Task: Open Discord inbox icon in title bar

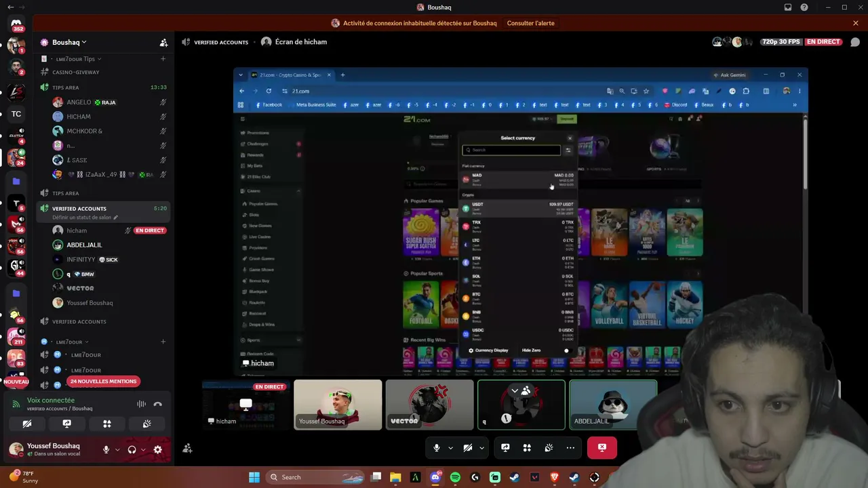Action: click(788, 7)
